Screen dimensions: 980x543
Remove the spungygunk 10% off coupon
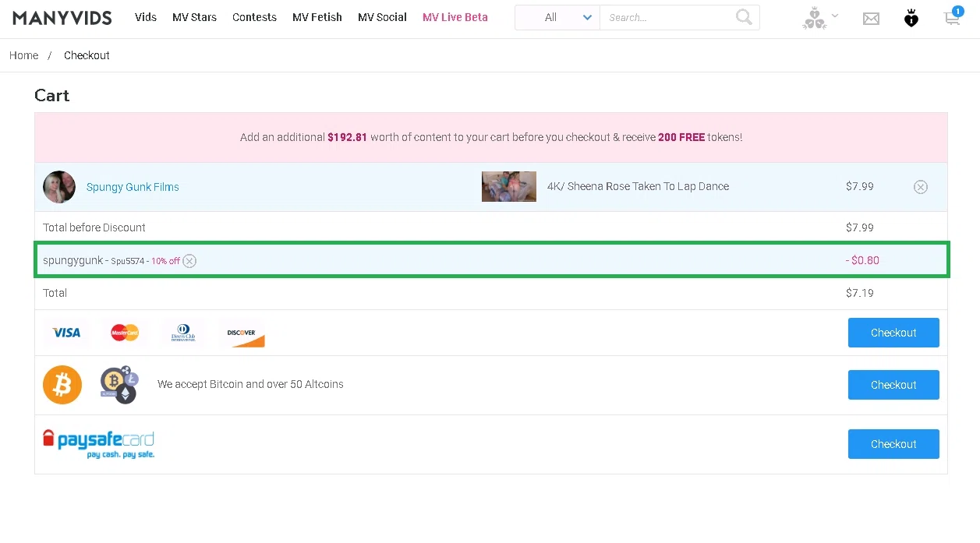tap(189, 261)
